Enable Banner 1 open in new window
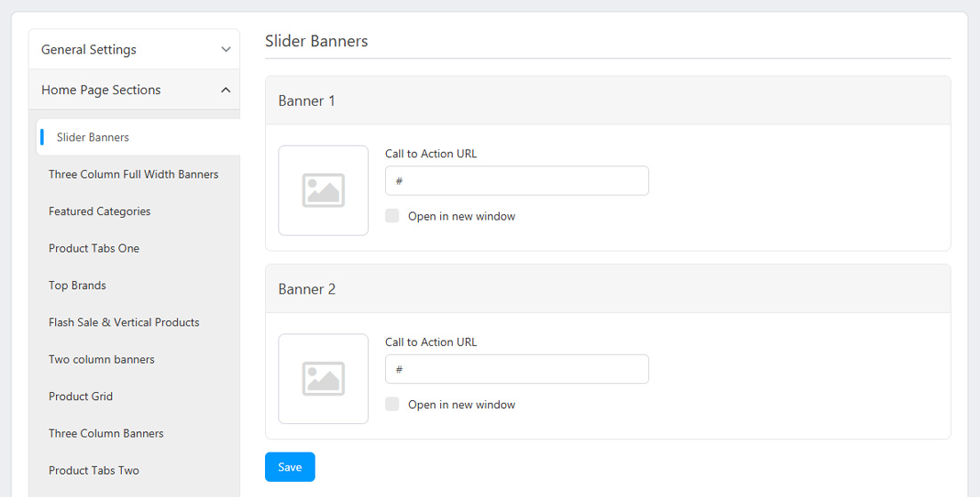The height and width of the screenshot is (497, 980). (x=392, y=216)
